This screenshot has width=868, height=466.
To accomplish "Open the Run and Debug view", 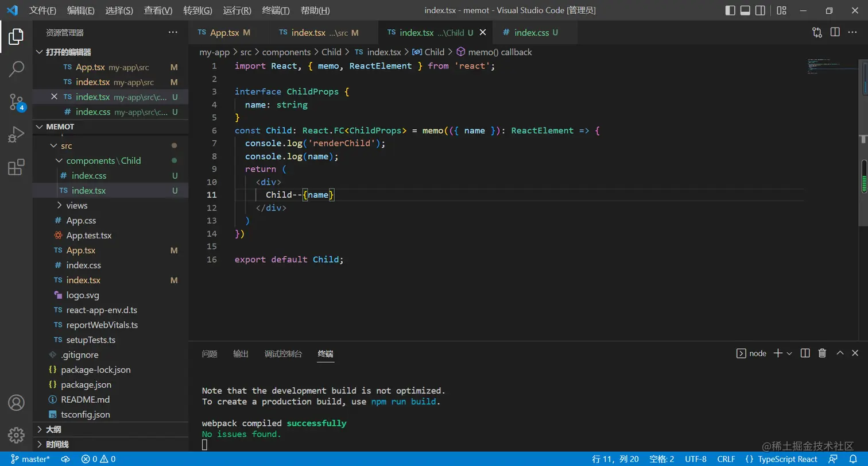I will 16,135.
